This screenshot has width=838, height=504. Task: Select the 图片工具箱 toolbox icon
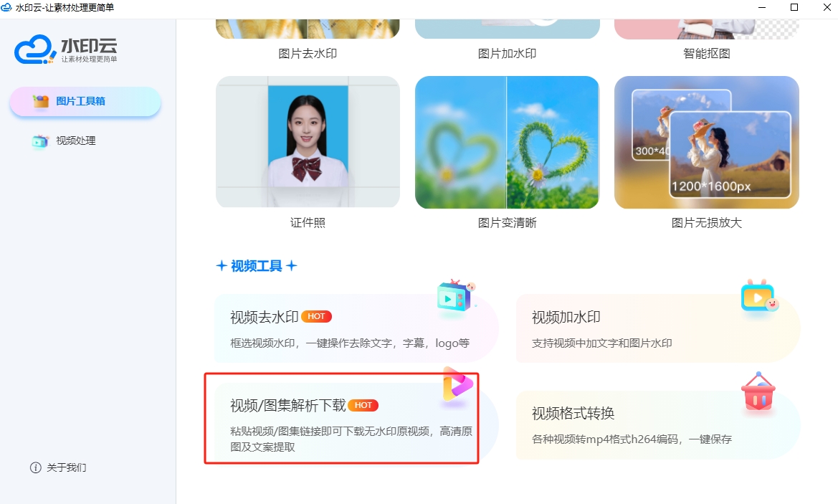coord(41,101)
